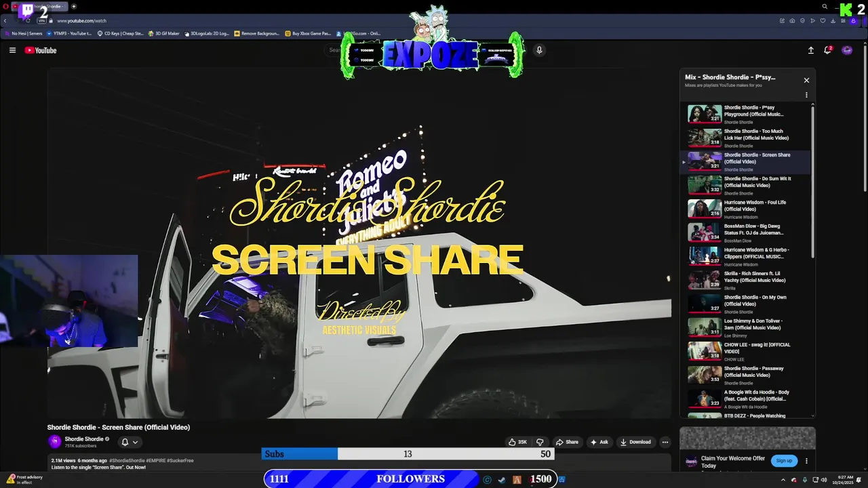Download the video
Viewport: 868px width, 488px height.
635,442
